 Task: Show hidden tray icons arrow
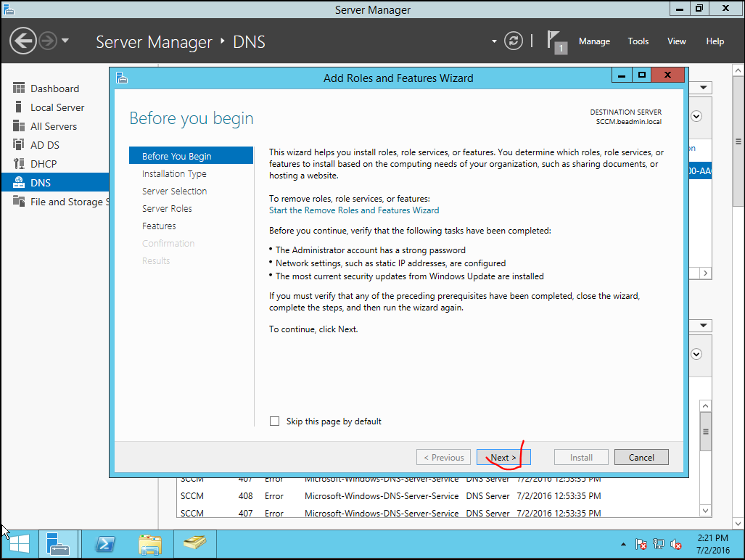click(x=623, y=544)
